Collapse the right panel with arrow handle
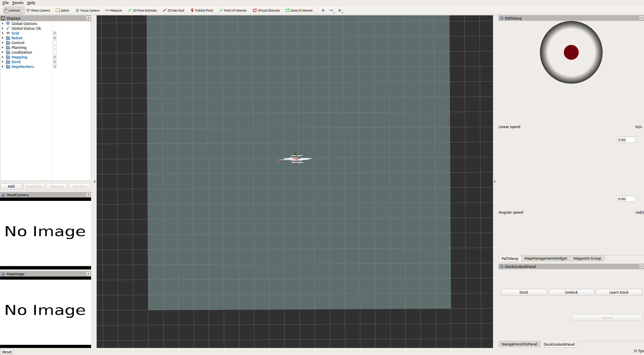 pos(495,181)
